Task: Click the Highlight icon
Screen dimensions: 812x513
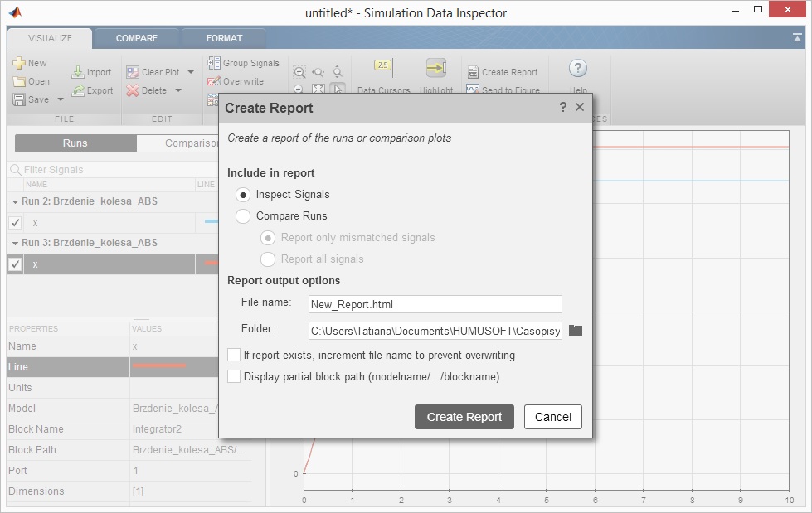Action: (x=436, y=67)
